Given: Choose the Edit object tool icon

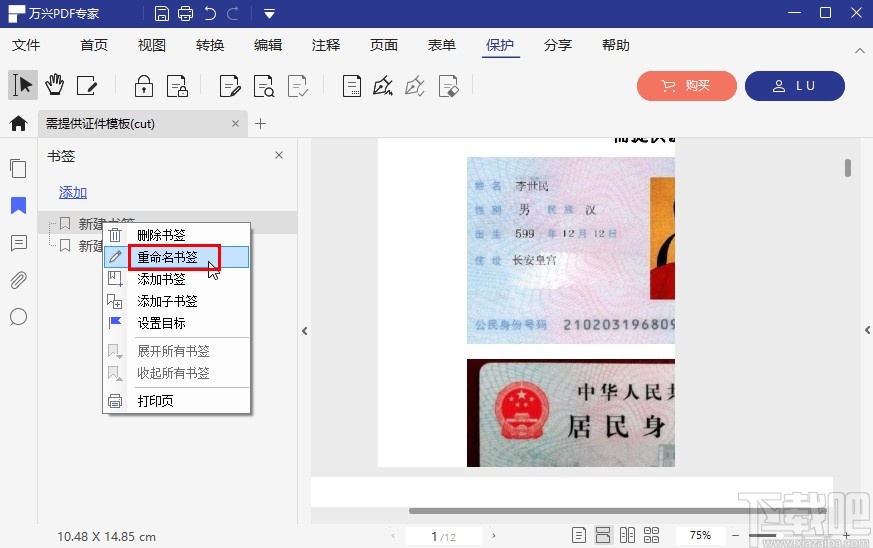Looking at the screenshot, I should (87, 86).
